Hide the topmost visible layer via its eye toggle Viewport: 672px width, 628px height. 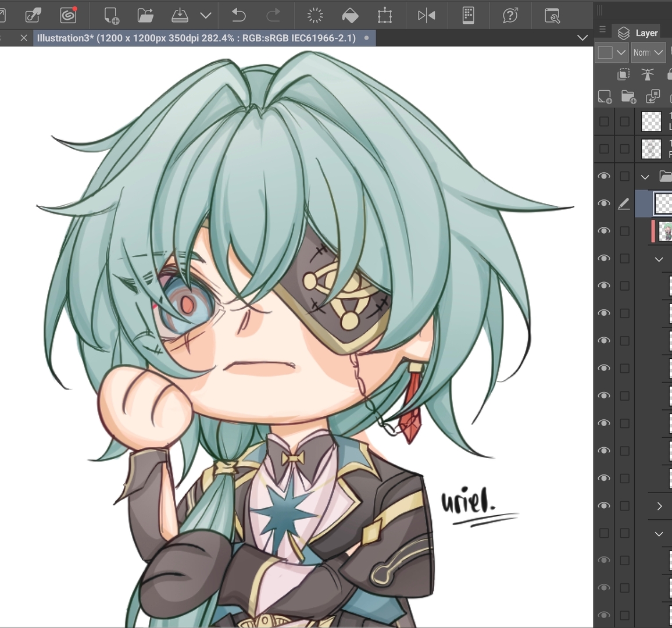tap(604, 176)
